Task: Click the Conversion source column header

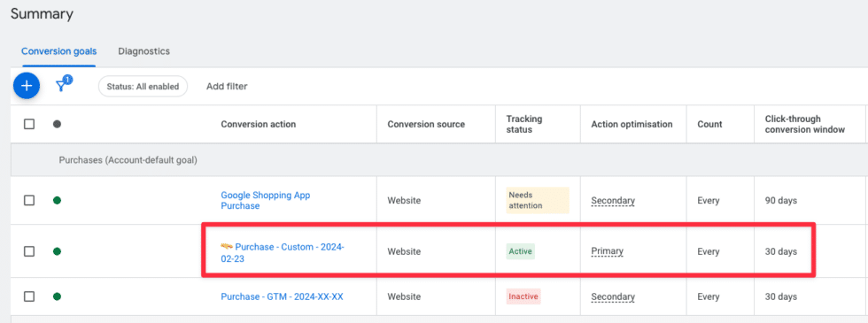Action: 426,125
